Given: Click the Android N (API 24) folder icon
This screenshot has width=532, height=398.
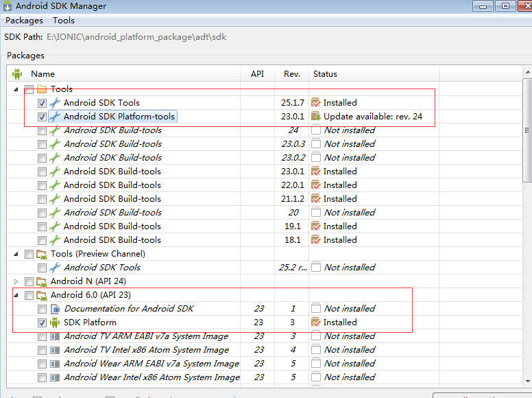Looking at the screenshot, I should (42, 281).
